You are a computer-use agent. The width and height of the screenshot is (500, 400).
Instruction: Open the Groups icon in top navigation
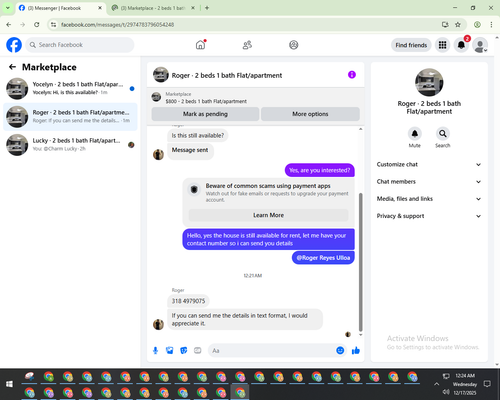click(x=294, y=45)
